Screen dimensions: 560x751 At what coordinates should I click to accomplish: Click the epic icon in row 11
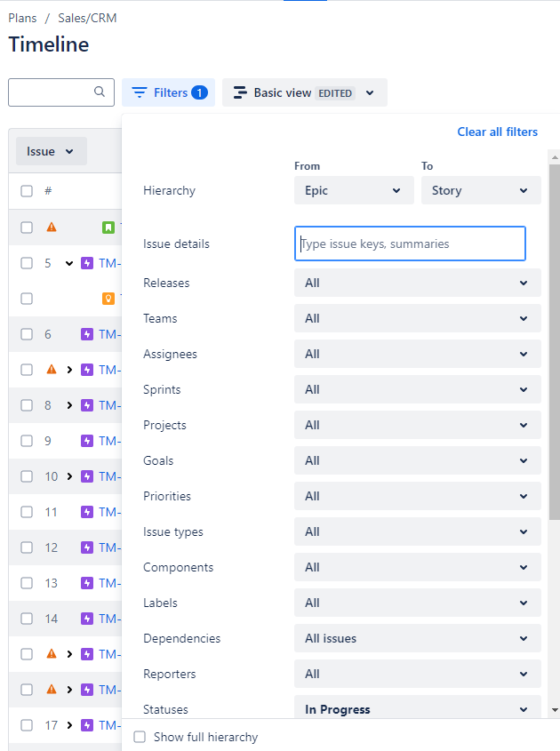(x=87, y=512)
